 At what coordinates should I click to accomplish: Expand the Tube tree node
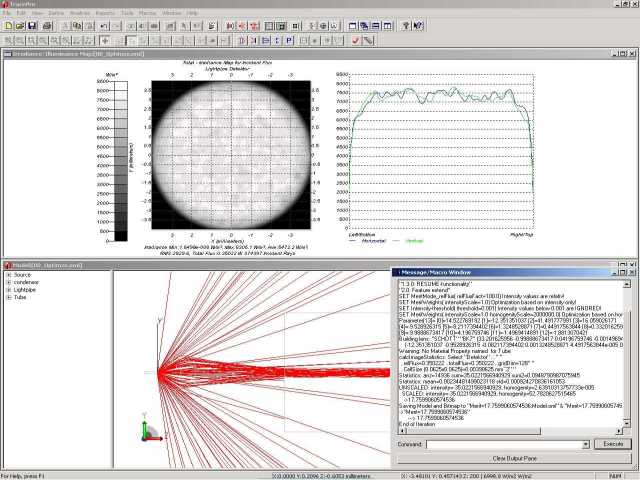(x=9, y=297)
